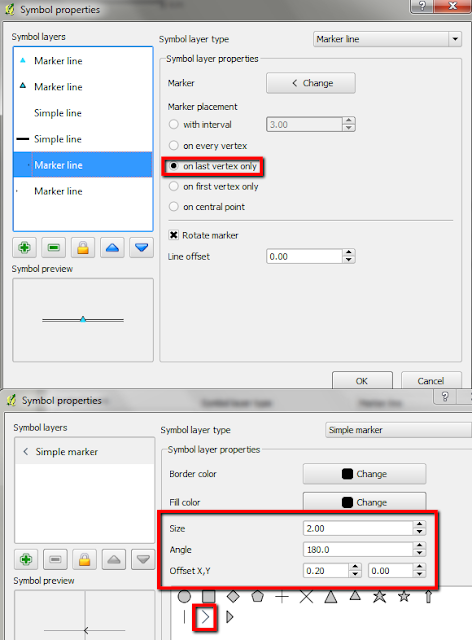
Task: Click the Offset X field showing 0.20
Action: [x=326, y=571]
